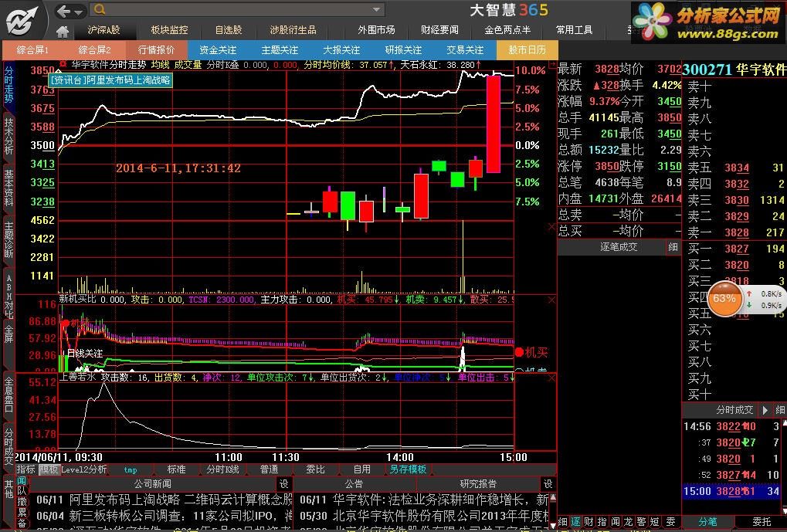This screenshot has width=787, height=532.
Task: Select the 龙 mini tab at bottom
Action: coord(629,523)
